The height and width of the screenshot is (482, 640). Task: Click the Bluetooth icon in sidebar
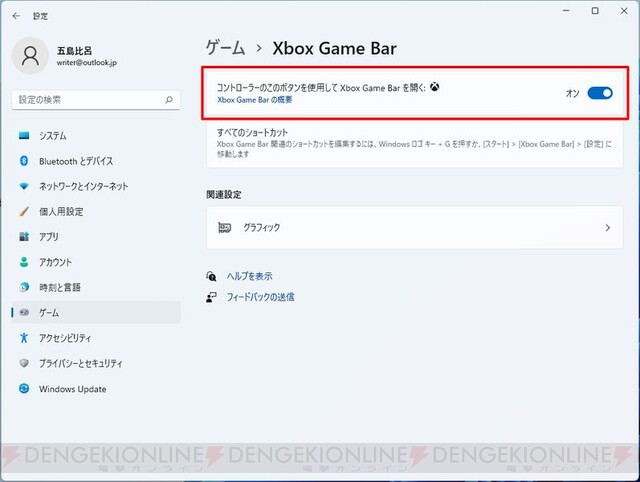click(x=24, y=161)
